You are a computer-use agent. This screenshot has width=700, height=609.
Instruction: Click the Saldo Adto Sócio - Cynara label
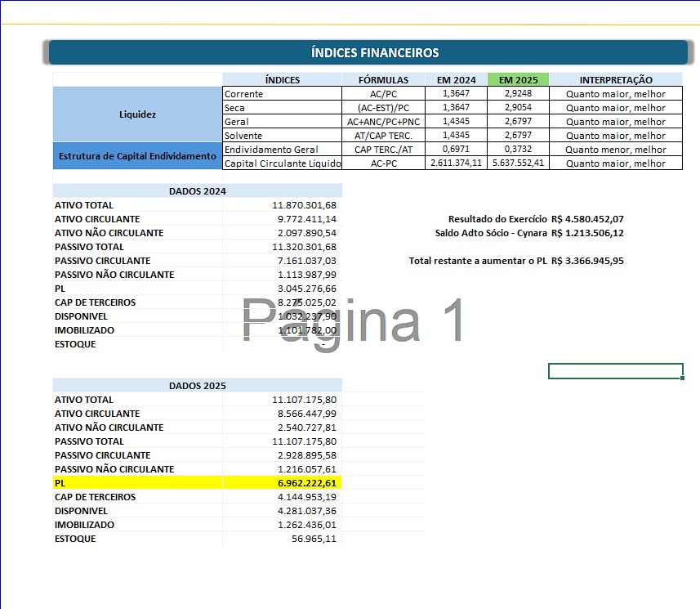[491, 233]
